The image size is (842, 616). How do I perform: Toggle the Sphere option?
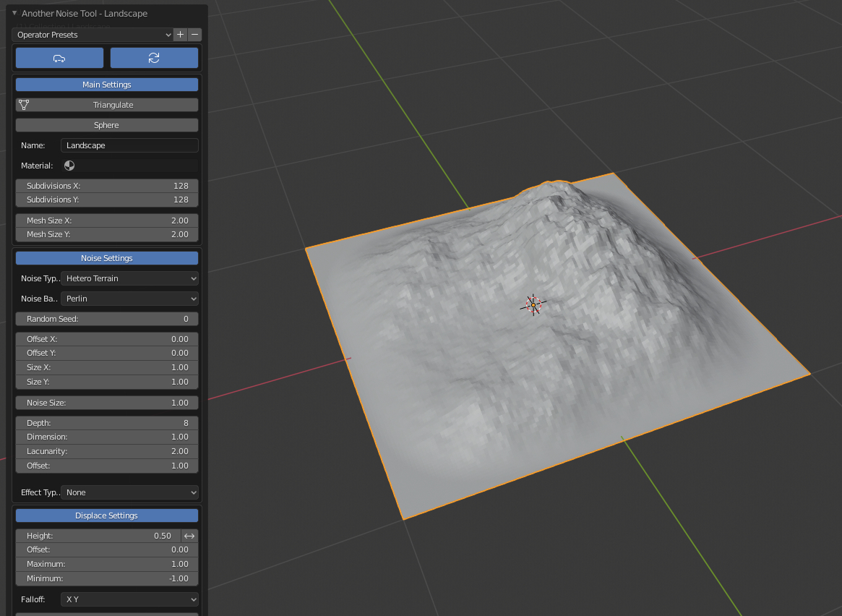(107, 125)
